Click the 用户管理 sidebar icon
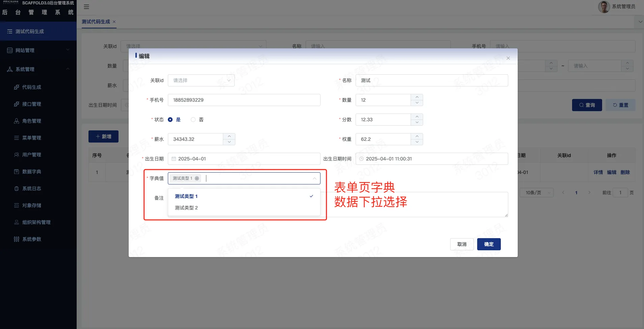The width and height of the screenshot is (644, 329). point(17,155)
